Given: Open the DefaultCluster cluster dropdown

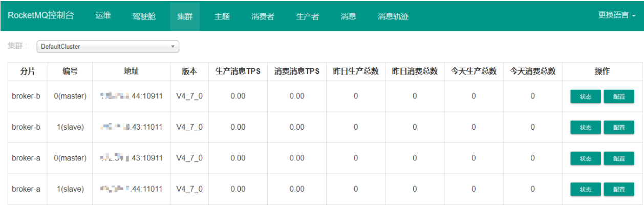Looking at the screenshot, I should click(108, 47).
